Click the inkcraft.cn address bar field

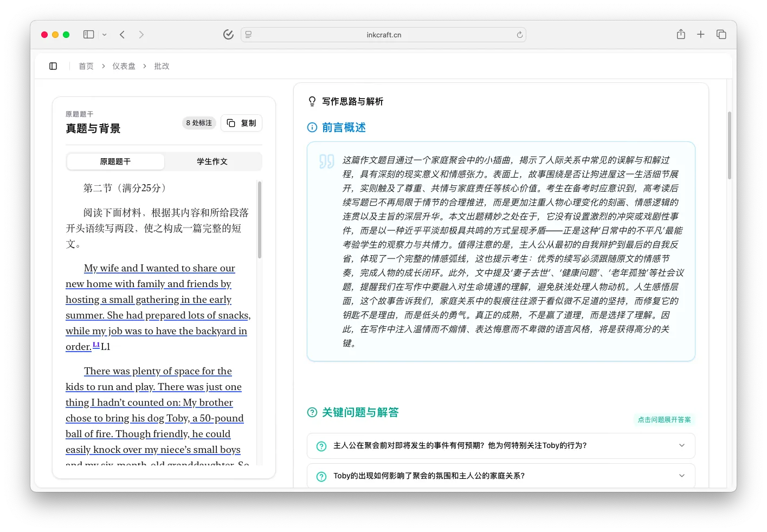[383, 34]
